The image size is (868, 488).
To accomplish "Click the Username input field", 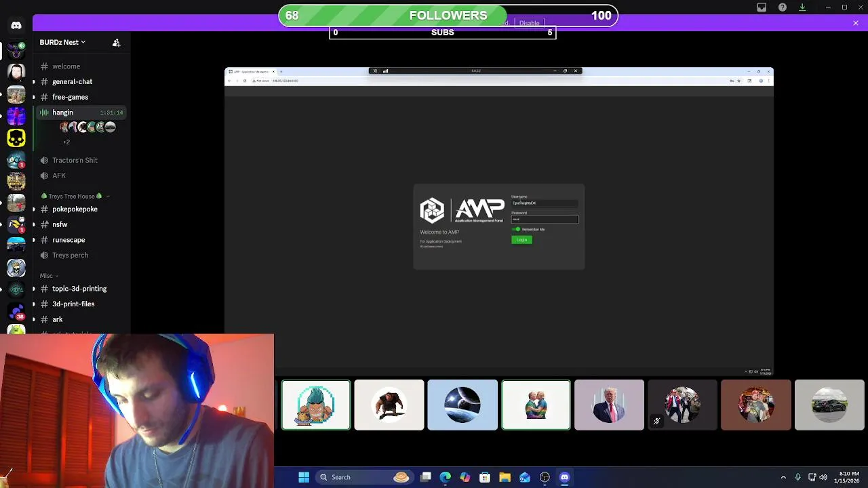I will [545, 203].
